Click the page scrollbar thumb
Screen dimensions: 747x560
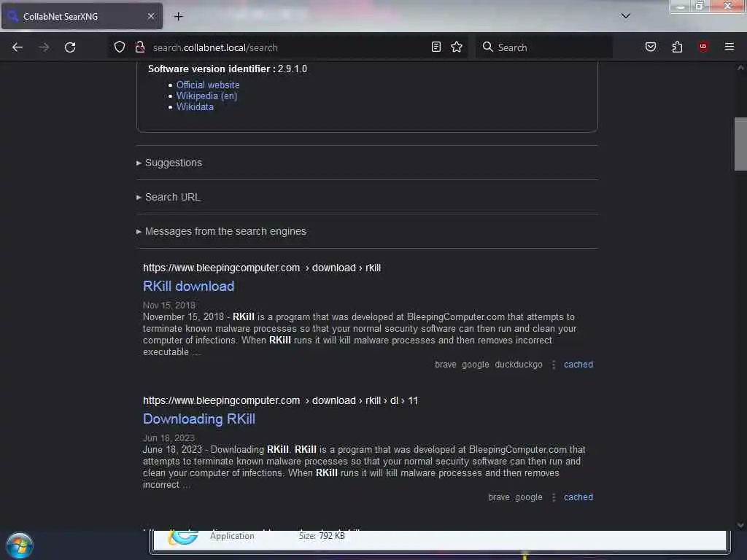[740, 144]
